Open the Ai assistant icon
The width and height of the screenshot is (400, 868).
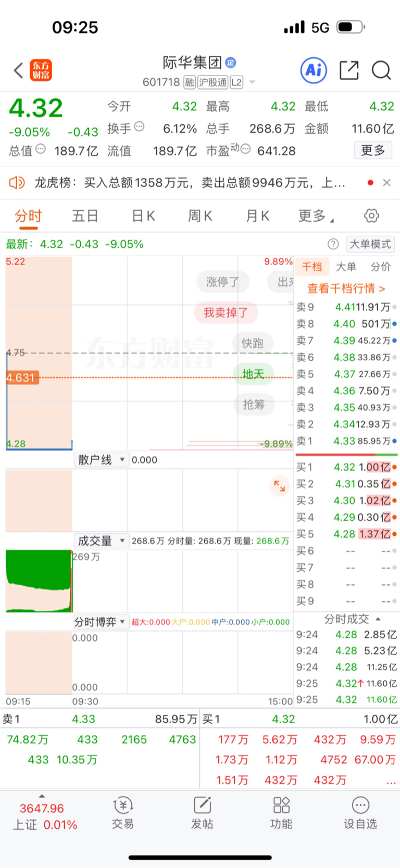click(x=314, y=70)
